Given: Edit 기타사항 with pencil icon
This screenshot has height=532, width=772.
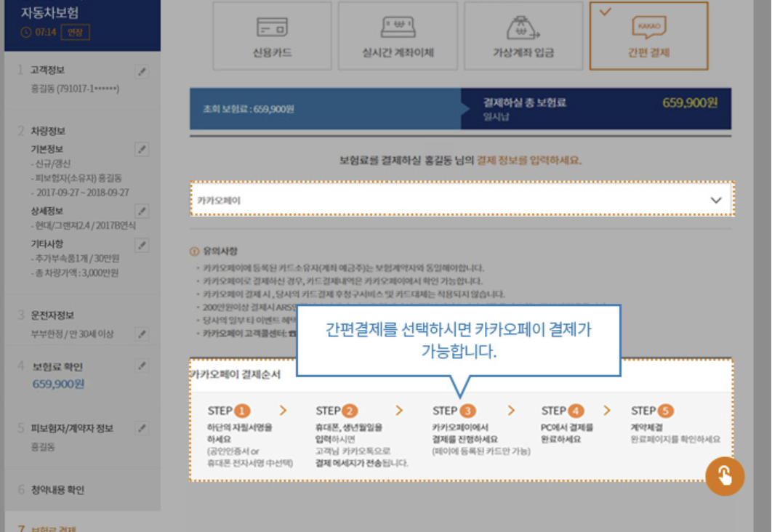Looking at the screenshot, I should pos(142,245).
